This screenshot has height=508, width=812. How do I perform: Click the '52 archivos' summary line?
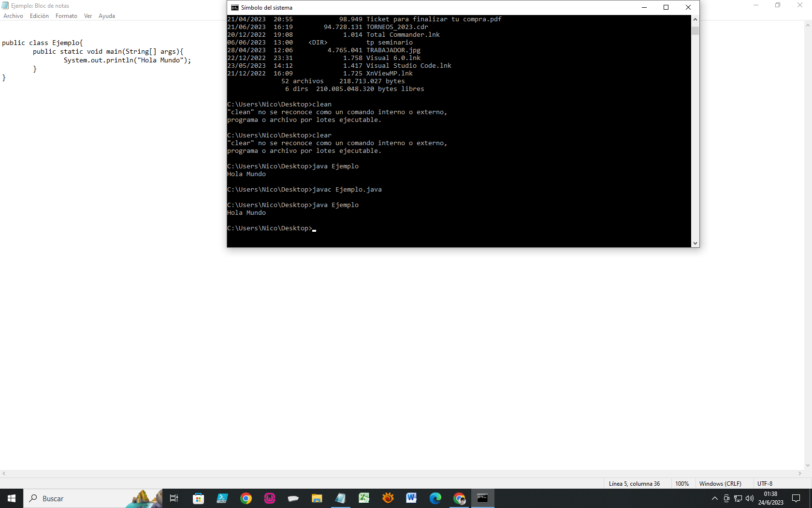(343, 81)
